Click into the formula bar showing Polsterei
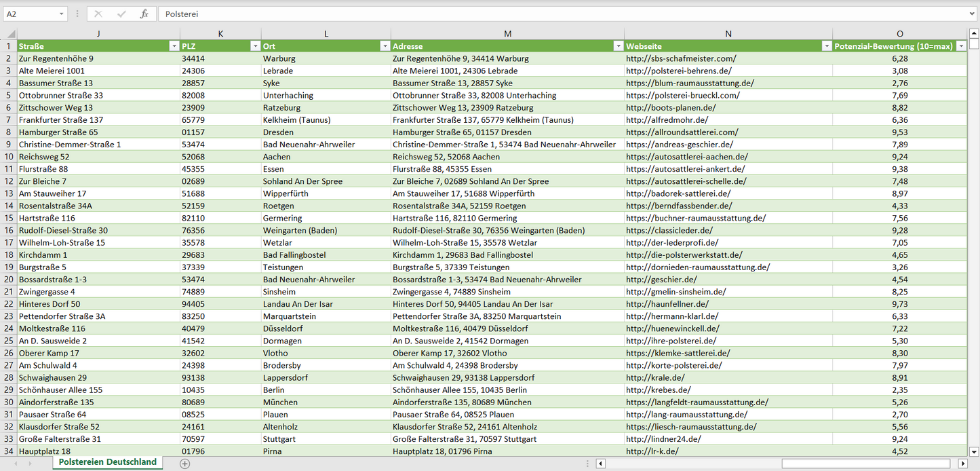This screenshot has width=980, height=471. coord(543,14)
